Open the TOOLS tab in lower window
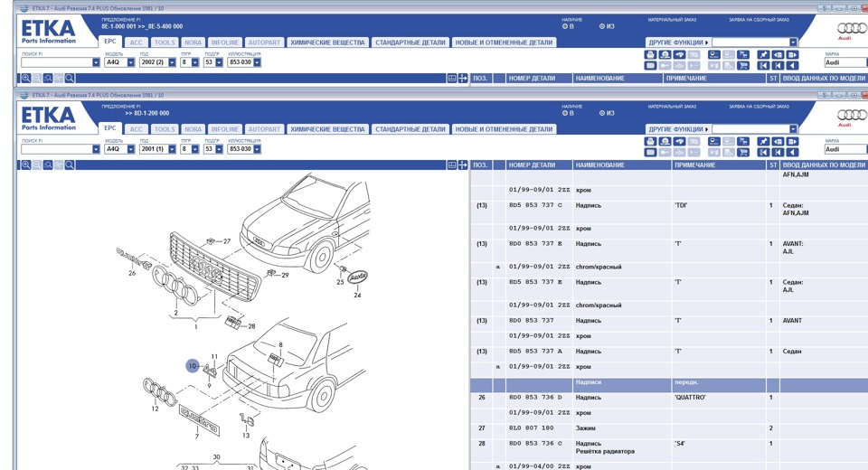The height and width of the screenshot is (470, 868). (x=165, y=129)
